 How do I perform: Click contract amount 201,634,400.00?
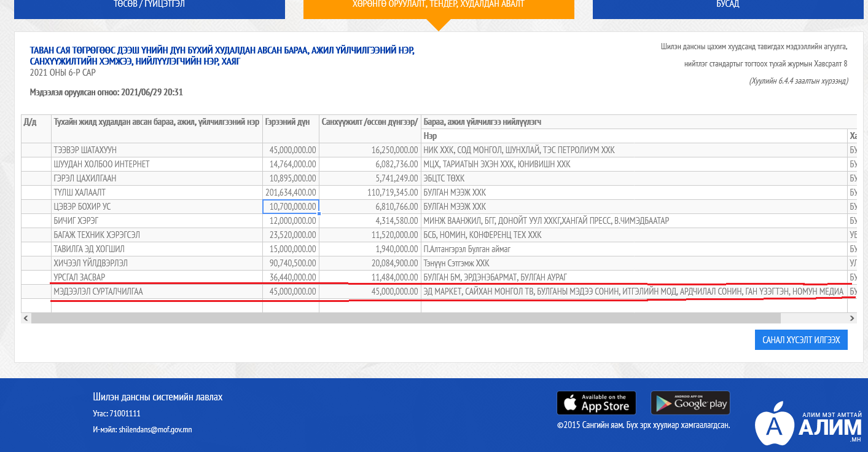pos(291,192)
